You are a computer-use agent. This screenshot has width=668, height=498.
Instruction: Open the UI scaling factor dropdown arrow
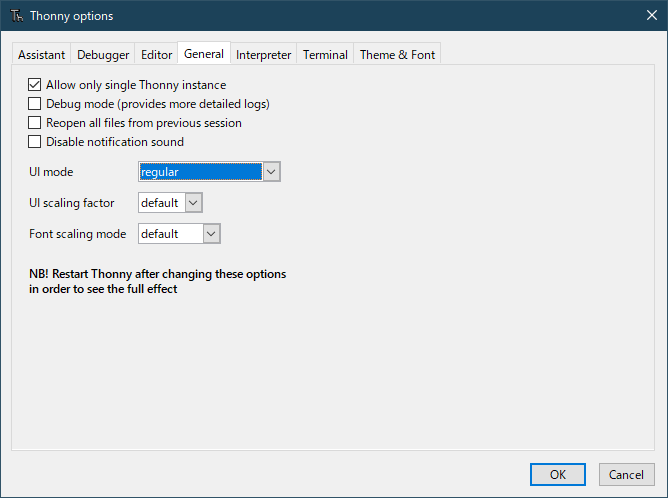(x=193, y=203)
